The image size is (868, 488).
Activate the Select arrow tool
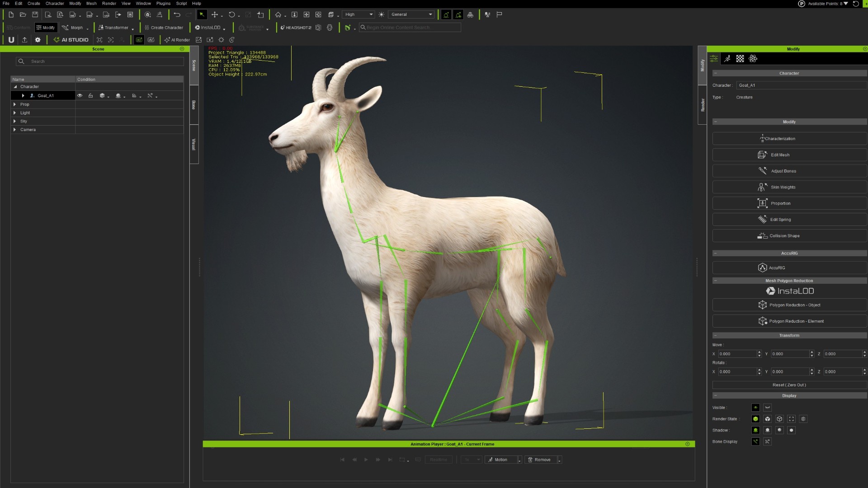[202, 14]
